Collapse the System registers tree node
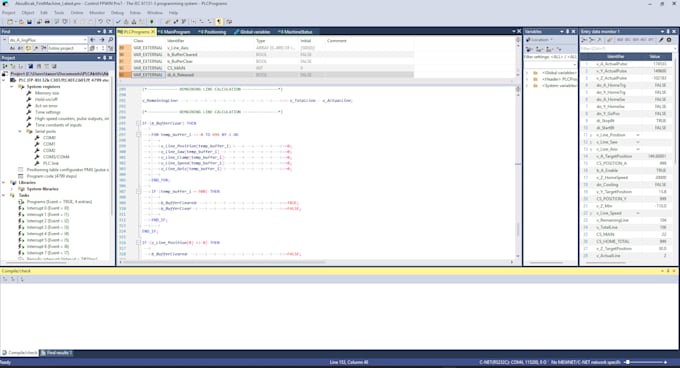 pyautogui.click(x=12, y=87)
